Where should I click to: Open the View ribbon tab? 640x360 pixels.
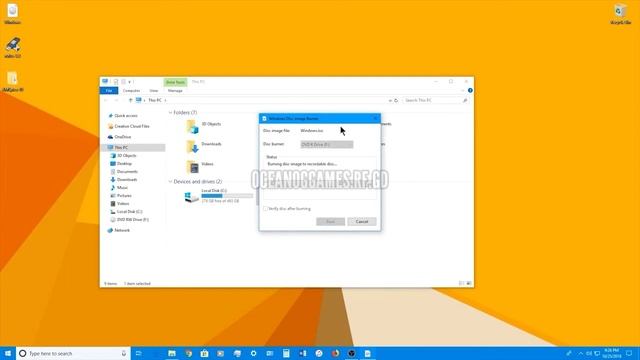[x=153, y=91]
